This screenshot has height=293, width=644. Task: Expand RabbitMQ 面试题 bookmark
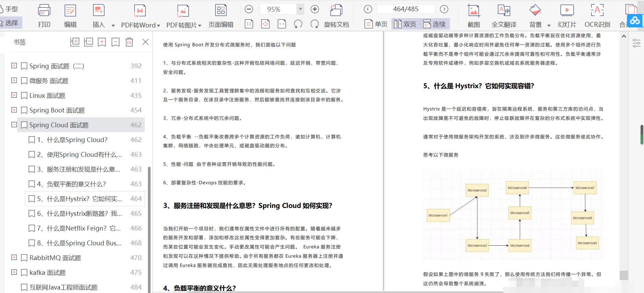tap(14, 257)
